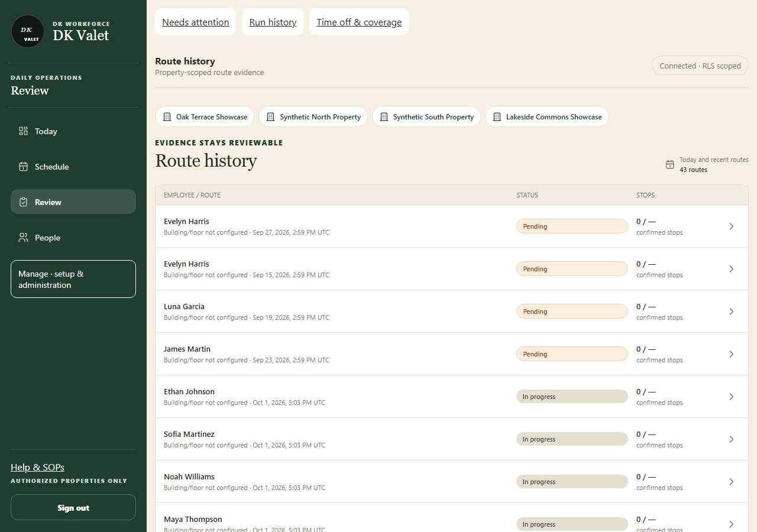
Task: Click the DK Valet logo avatar
Action: point(28,31)
